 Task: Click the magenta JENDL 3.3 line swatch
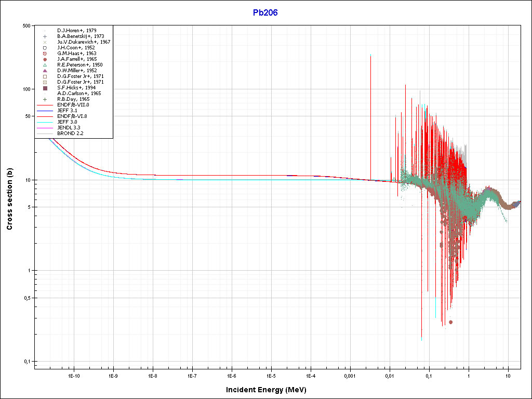click(45, 128)
